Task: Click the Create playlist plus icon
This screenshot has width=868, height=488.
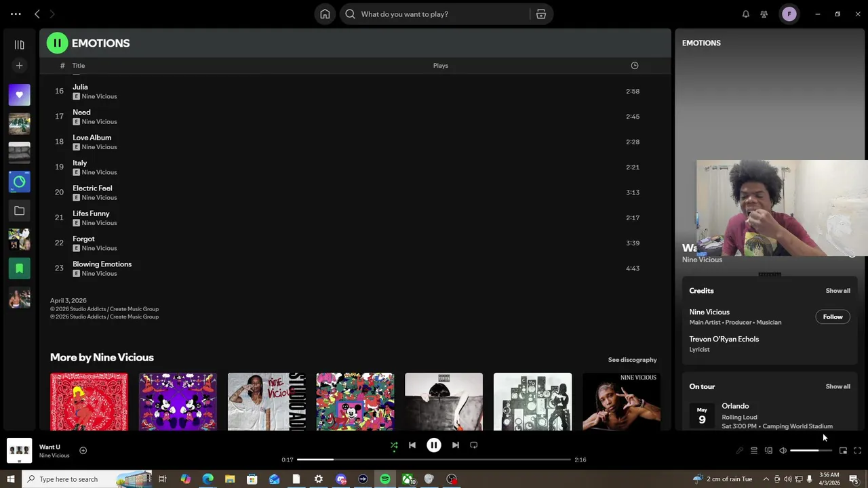Action: pos(19,66)
